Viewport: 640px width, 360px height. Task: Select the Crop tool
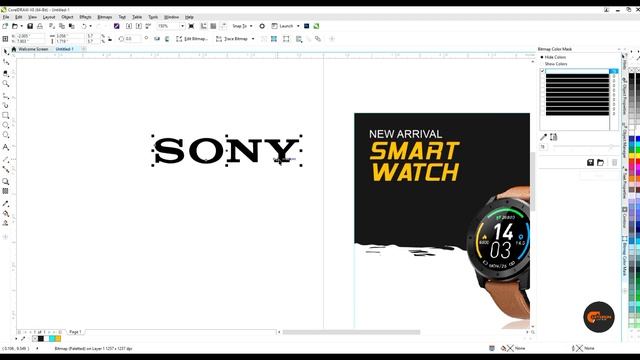coord(6,73)
